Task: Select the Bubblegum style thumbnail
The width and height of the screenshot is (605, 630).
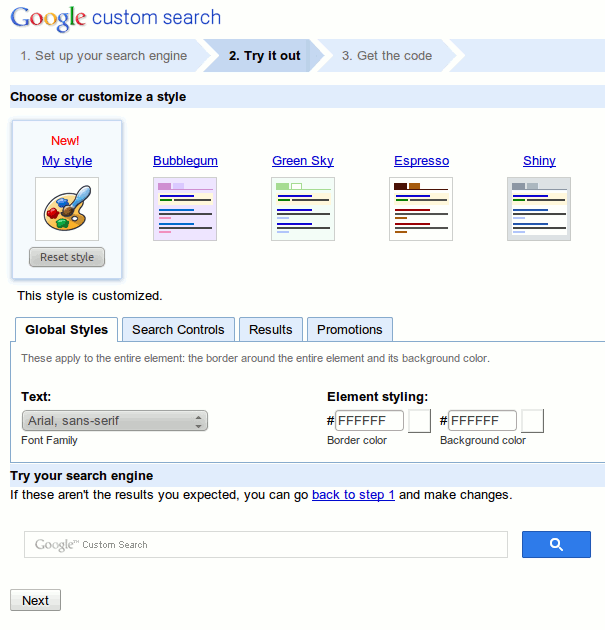Action: [185, 209]
